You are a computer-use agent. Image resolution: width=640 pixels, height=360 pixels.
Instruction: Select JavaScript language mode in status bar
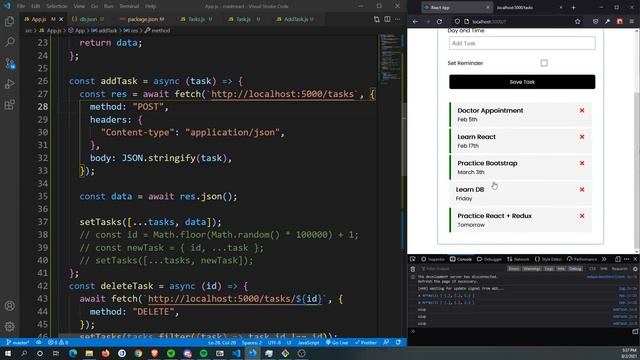[x=309, y=342]
